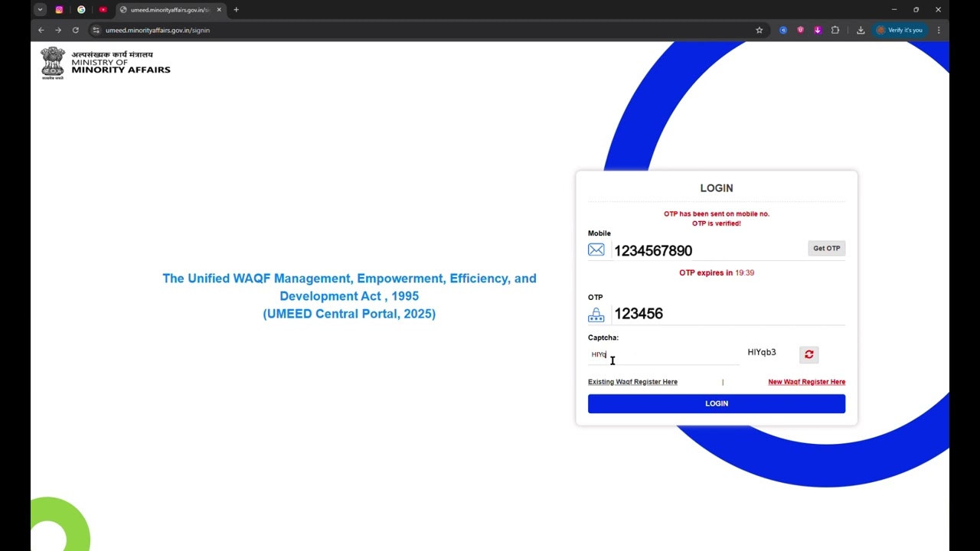Image resolution: width=980 pixels, height=551 pixels.
Task: Close the umeed.minorityaffairs tab
Action: (219, 10)
